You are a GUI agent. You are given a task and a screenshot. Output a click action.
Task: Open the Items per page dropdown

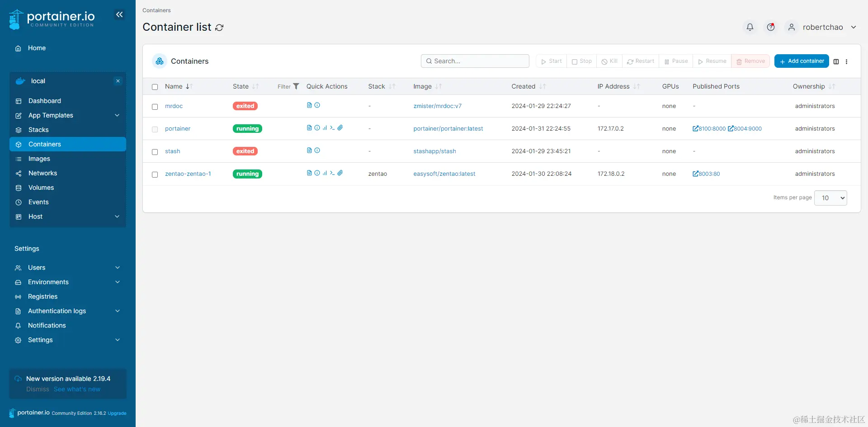[x=830, y=198]
